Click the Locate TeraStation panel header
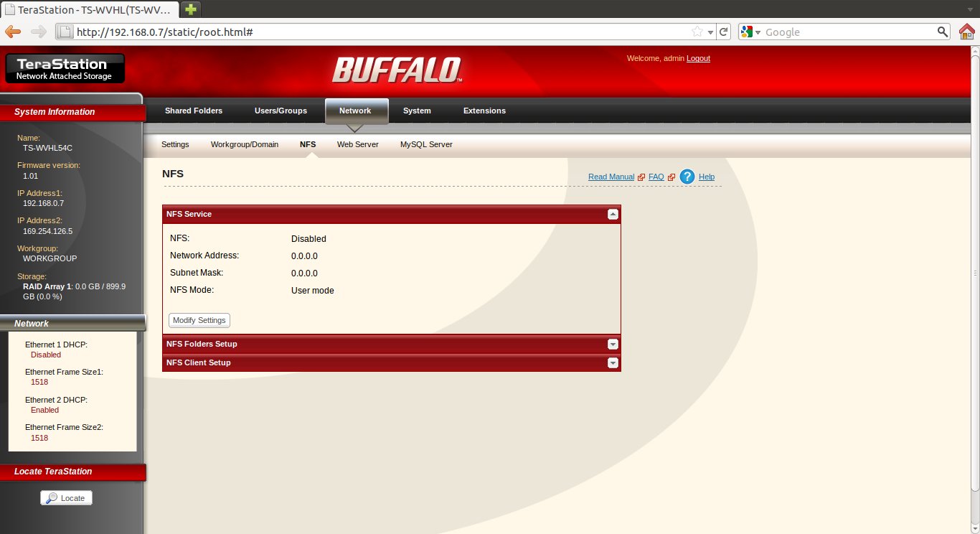 point(72,472)
